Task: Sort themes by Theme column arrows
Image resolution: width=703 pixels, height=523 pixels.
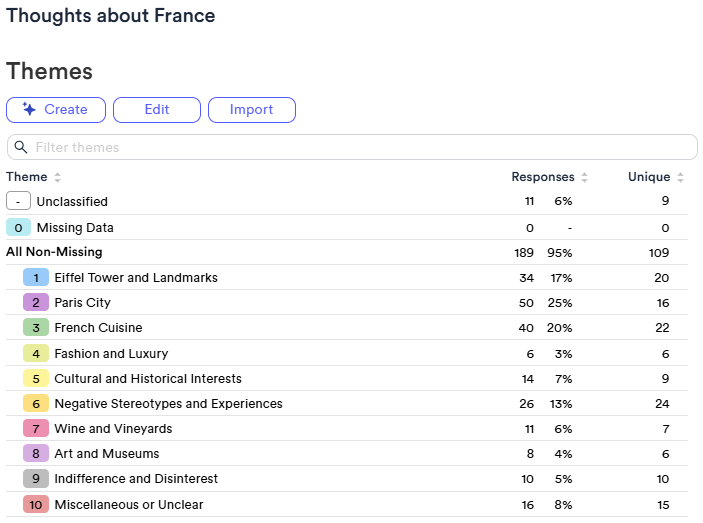Action: pos(57,177)
